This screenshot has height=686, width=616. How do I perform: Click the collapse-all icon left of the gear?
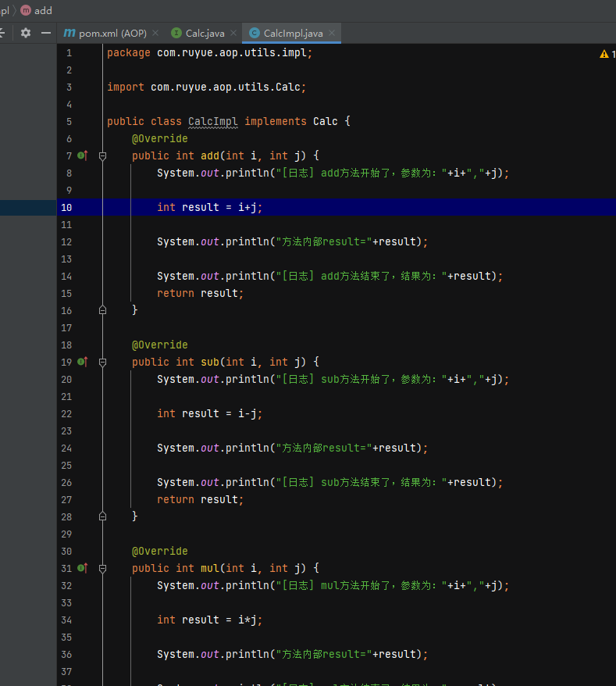pos(2,33)
